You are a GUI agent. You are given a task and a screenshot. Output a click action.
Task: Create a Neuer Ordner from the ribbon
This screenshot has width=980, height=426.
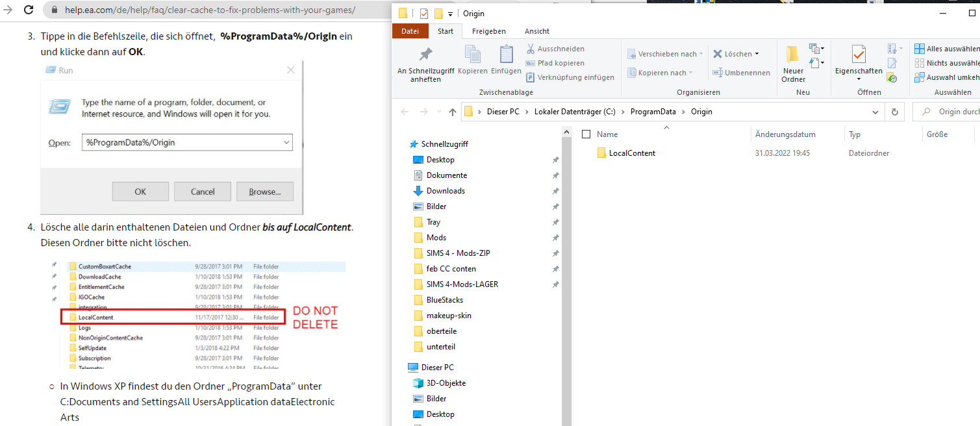click(793, 64)
